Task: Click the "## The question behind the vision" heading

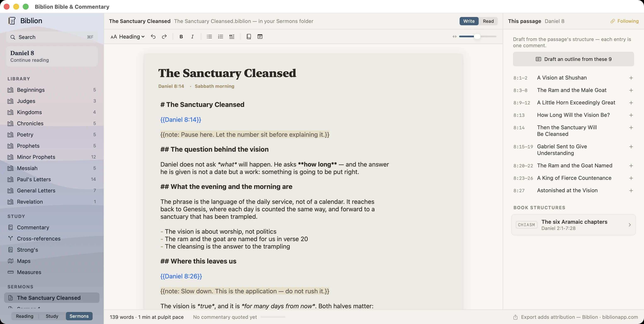Action: [x=214, y=150]
